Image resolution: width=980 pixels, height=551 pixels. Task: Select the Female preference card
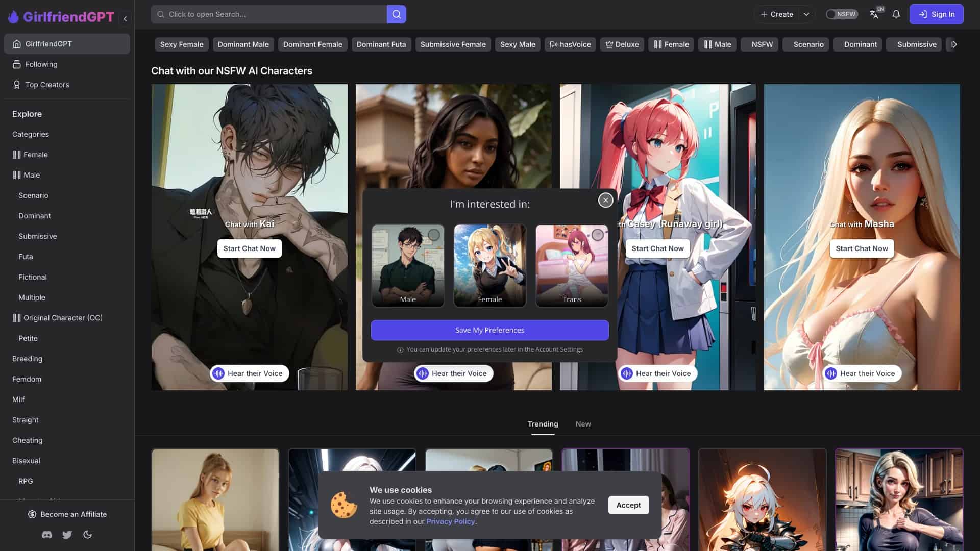tap(489, 265)
